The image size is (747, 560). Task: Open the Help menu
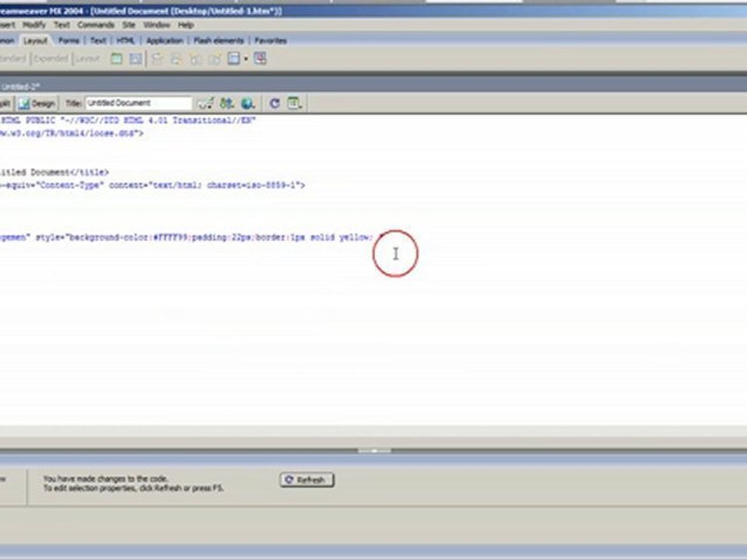186,25
